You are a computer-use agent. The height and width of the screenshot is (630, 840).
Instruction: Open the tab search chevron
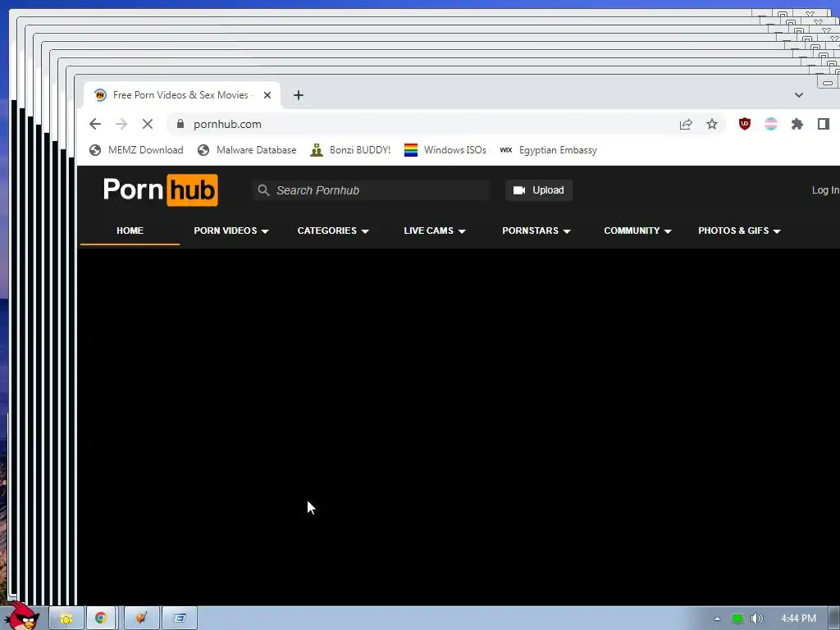(799, 95)
